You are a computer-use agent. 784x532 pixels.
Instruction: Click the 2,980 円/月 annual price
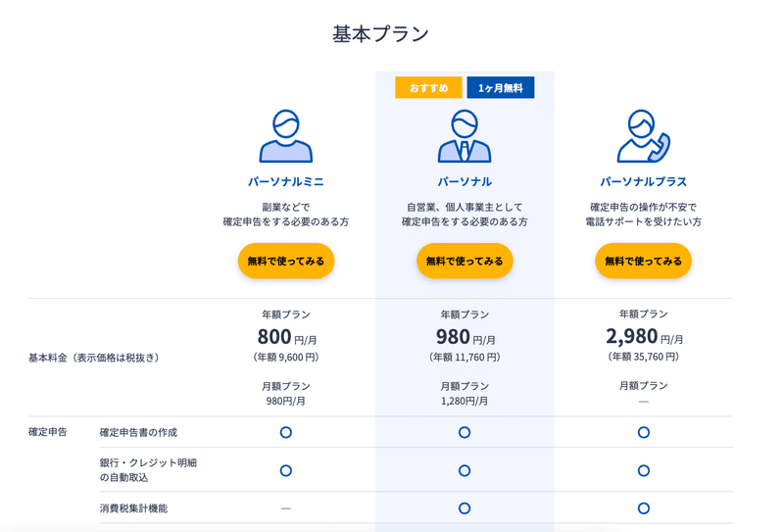pos(644,336)
